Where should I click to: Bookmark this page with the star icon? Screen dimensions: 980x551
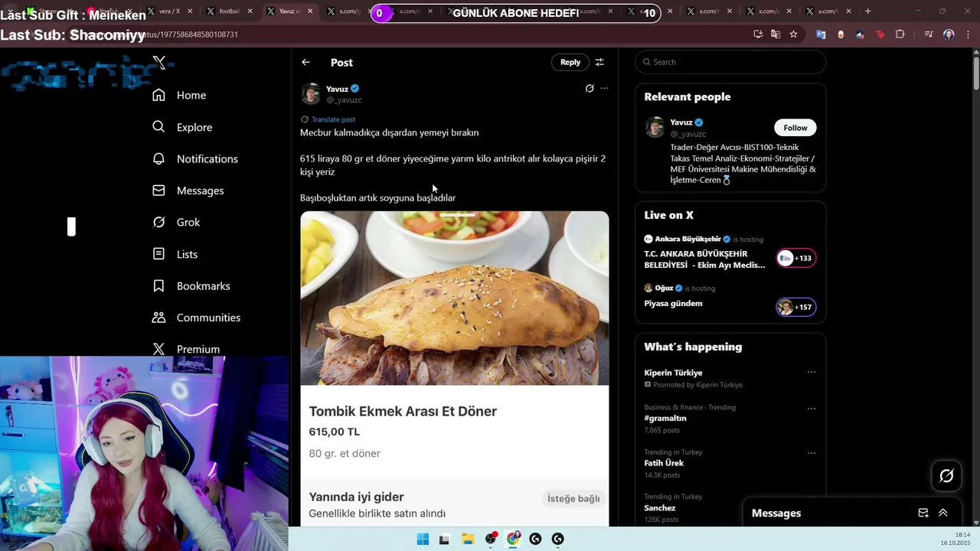(793, 34)
